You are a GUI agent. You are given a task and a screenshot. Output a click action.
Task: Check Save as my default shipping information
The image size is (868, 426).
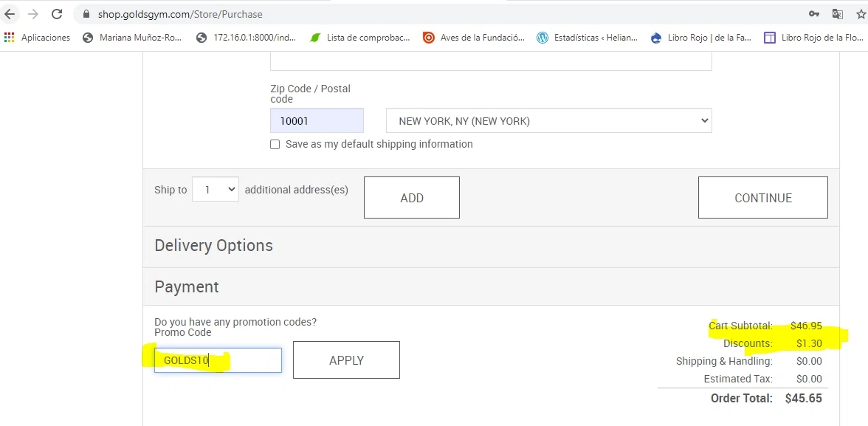pos(275,145)
